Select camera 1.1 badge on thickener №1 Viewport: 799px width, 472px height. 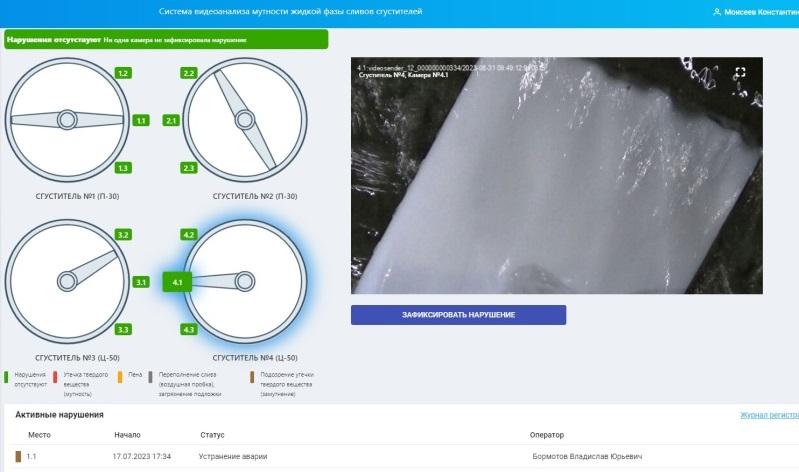click(x=141, y=121)
